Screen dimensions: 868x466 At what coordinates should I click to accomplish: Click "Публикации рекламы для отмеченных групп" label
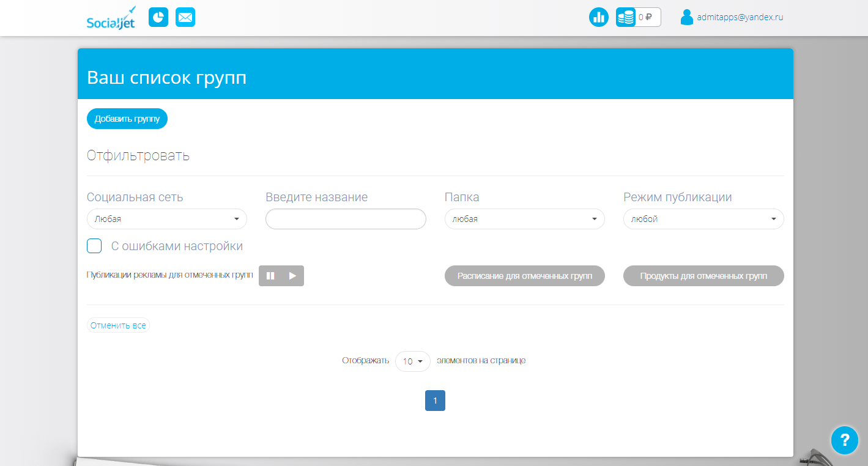pos(170,275)
